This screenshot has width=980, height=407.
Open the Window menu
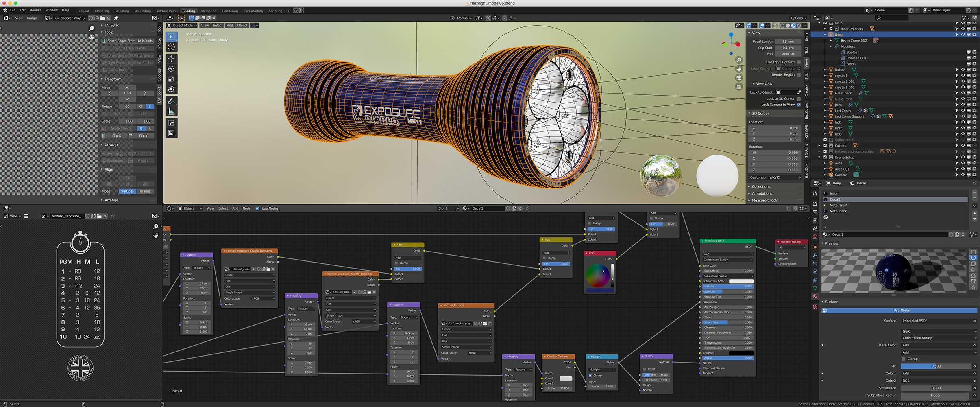point(51,10)
